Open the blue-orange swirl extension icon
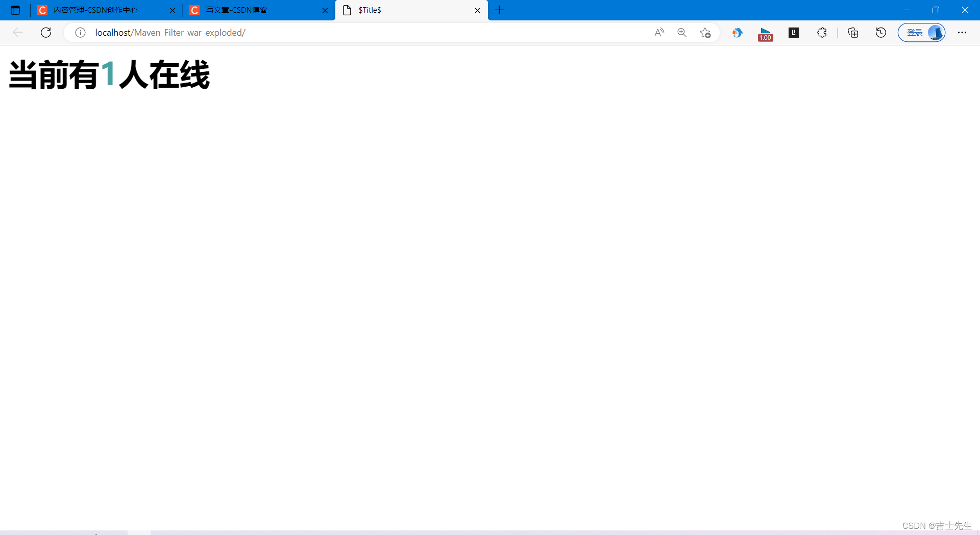Viewport: 980px width, 535px height. point(737,33)
